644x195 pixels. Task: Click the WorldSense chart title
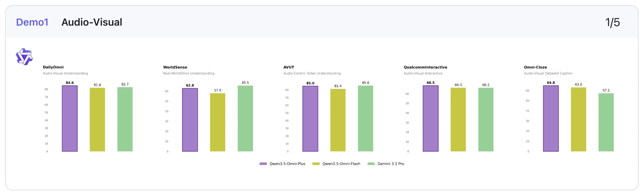click(175, 67)
